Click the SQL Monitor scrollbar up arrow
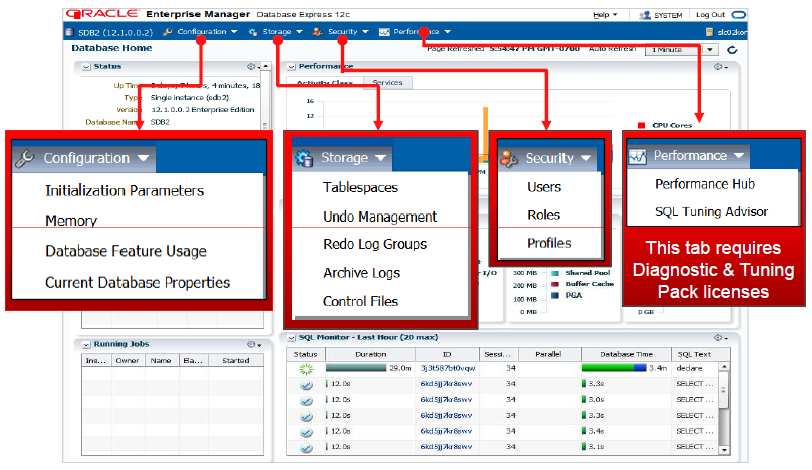Viewport: 812px width, 470px height. [724, 367]
